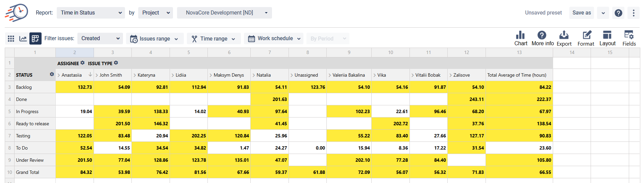This screenshot has width=644, height=183.
Task: Select the Backlog Total Average cell 84.22
Action: [x=519, y=87]
